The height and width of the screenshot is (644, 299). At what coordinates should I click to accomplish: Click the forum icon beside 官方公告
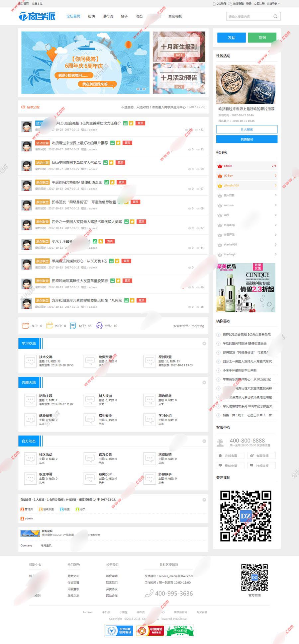tap(90, 458)
